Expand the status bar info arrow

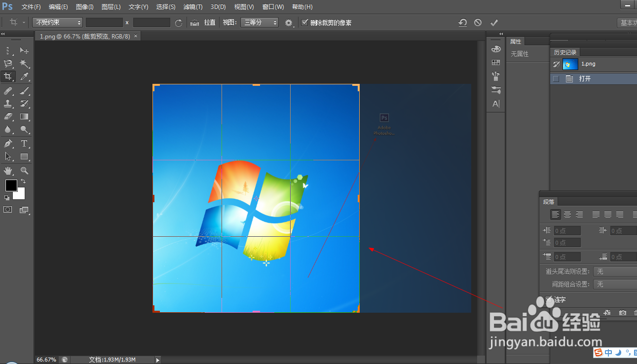pyautogui.click(x=158, y=360)
